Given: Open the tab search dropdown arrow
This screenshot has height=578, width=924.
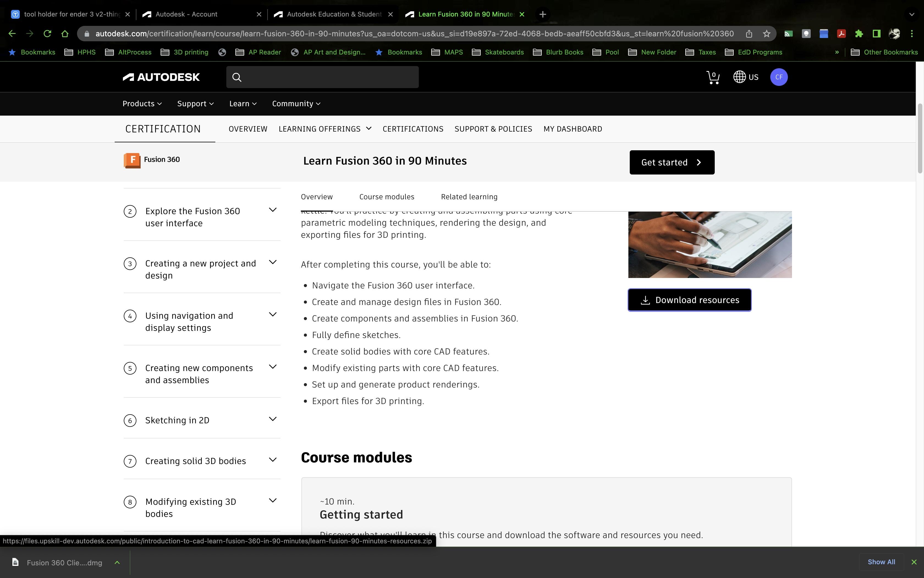Looking at the screenshot, I should click(x=912, y=14).
